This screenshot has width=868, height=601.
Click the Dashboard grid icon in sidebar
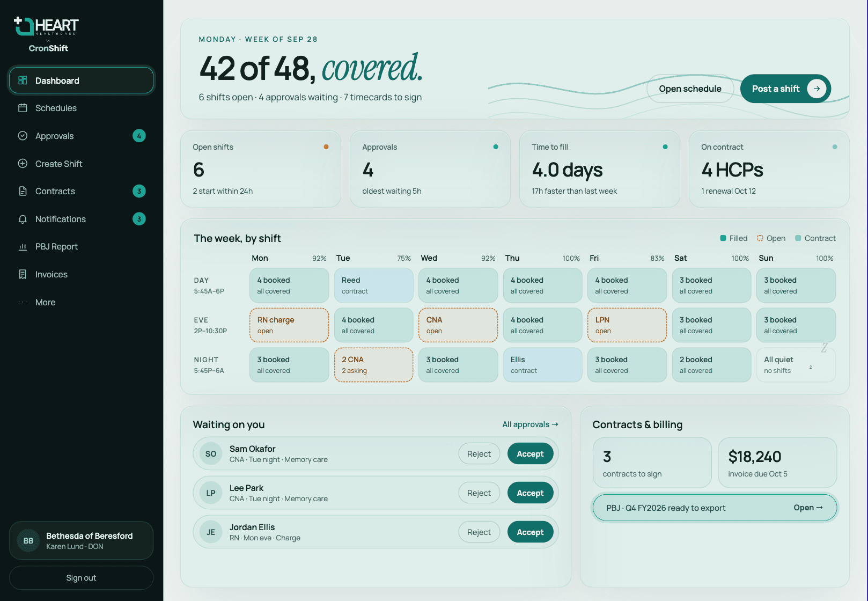coord(23,80)
